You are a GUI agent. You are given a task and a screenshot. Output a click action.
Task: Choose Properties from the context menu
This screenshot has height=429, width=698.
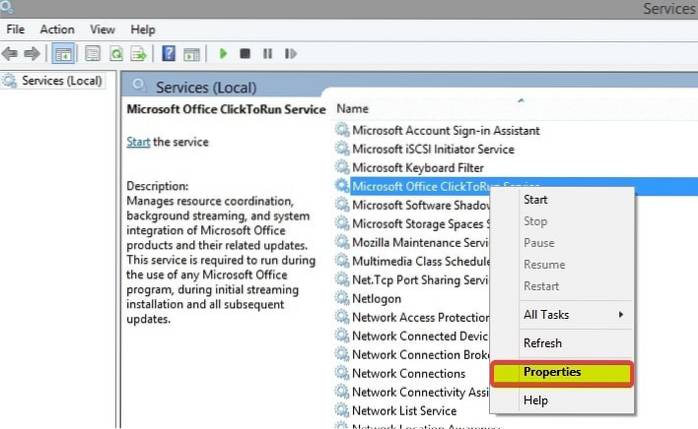tap(552, 372)
